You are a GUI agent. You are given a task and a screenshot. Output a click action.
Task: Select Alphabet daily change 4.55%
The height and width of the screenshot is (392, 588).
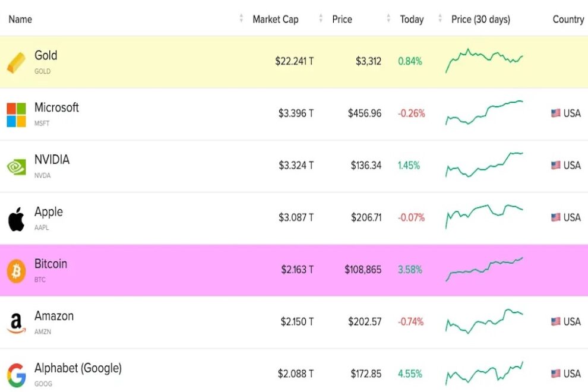tap(410, 374)
